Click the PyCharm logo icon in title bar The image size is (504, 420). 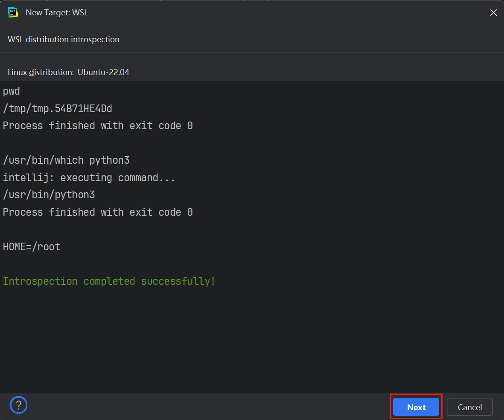click(x=12, y=12)
